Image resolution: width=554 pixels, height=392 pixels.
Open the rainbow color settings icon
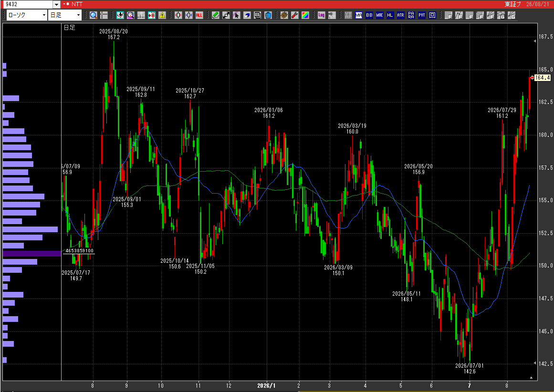pos(305,15)
